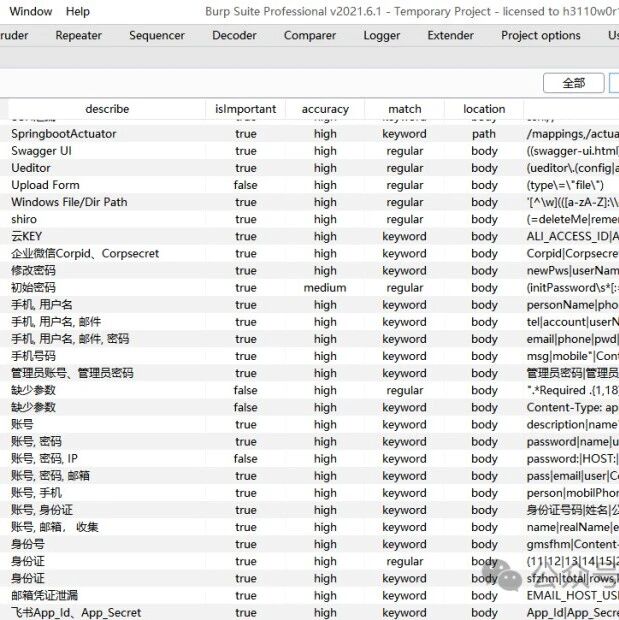Select the 云KEY rule row

(309, 236)
